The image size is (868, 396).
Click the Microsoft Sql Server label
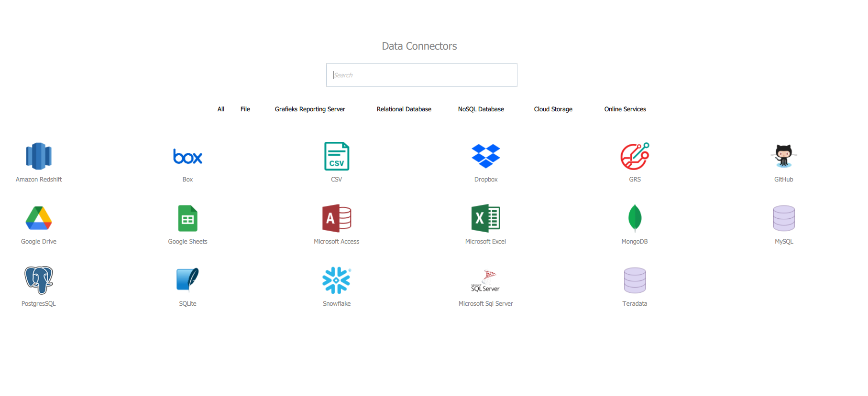click(486, 304)
